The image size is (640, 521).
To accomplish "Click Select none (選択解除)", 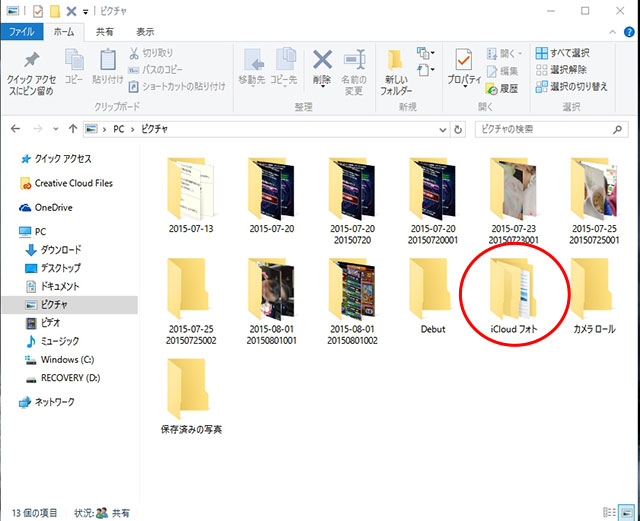I will click(x=561, y=70).
